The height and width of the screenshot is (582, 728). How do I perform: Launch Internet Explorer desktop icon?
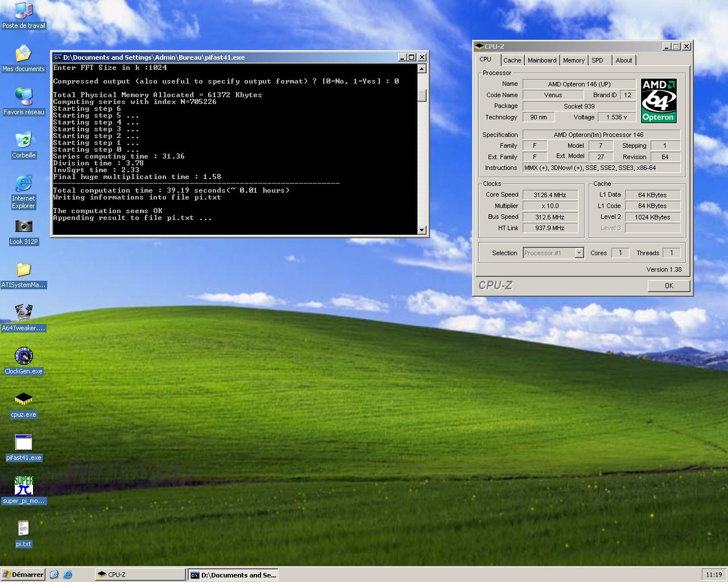(x=23, y=192)
